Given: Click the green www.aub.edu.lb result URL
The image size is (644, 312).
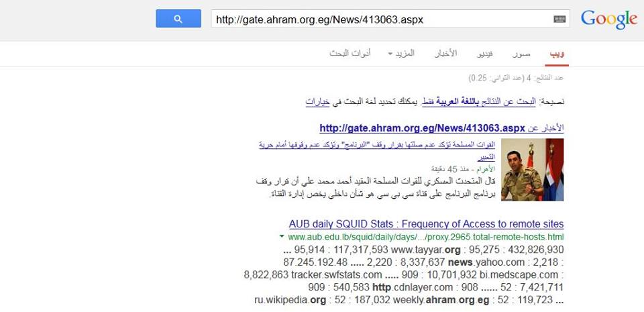Looking at the screenshot, I should click(x=425, y=237).
